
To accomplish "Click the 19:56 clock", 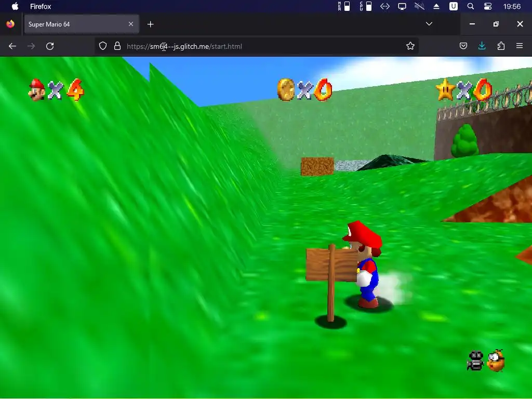I will (512, 6).
